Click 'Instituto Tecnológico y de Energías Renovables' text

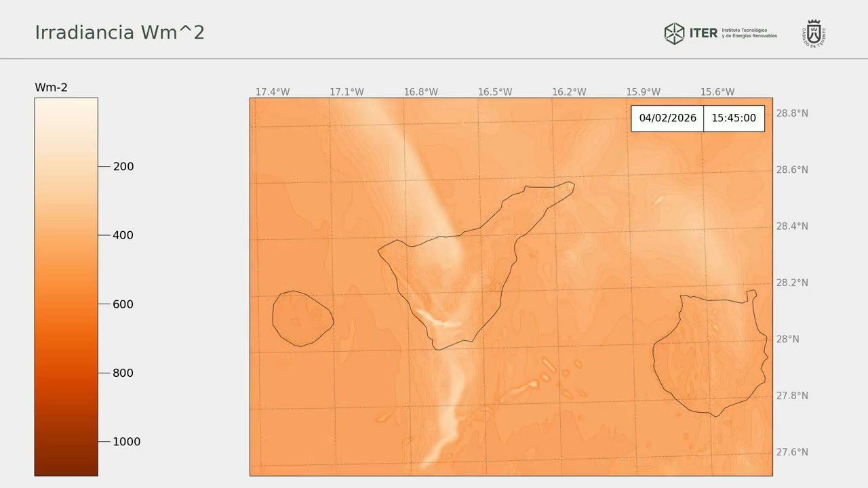click(749, 33)
